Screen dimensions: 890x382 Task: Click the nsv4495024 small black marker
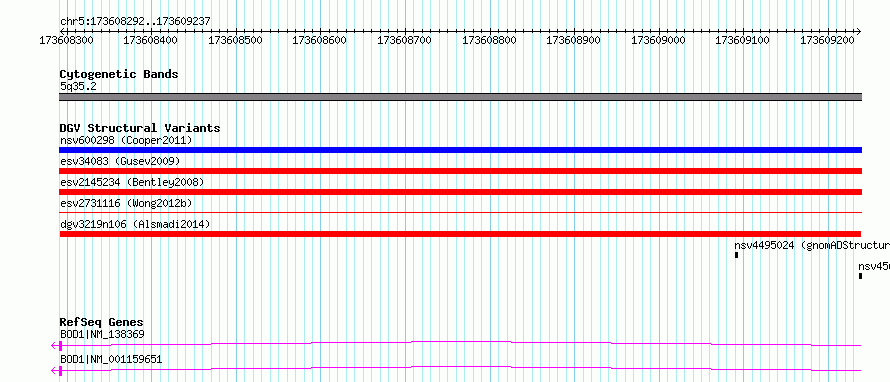(737, 255)
